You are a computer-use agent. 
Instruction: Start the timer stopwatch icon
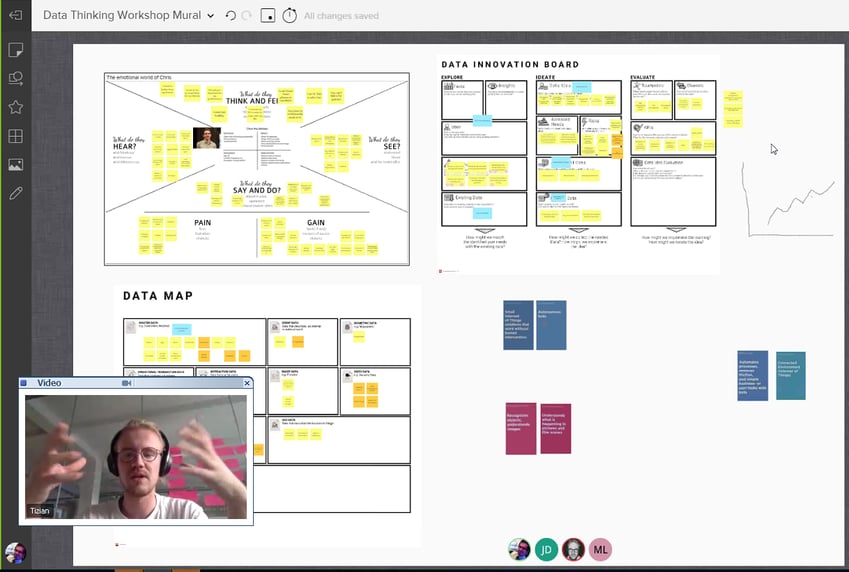pos(290,15)
